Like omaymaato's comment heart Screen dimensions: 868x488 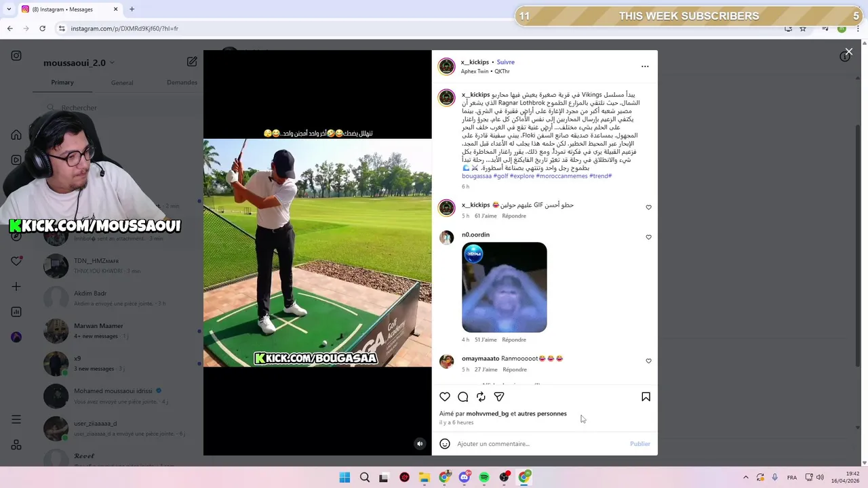648,361
